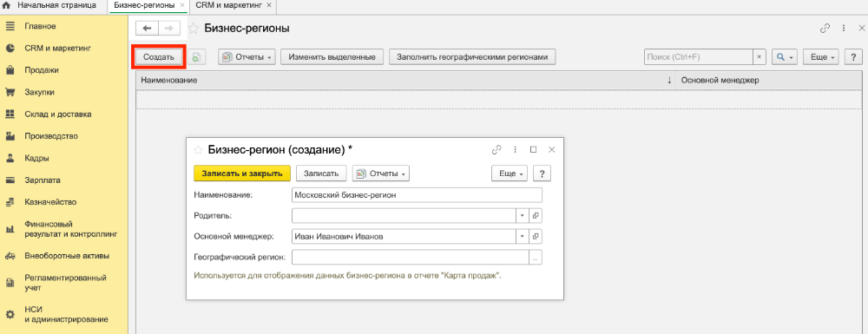Open help button in list toolbar
The height and width of the screenshot is (334, 868).
pos(853,57)
